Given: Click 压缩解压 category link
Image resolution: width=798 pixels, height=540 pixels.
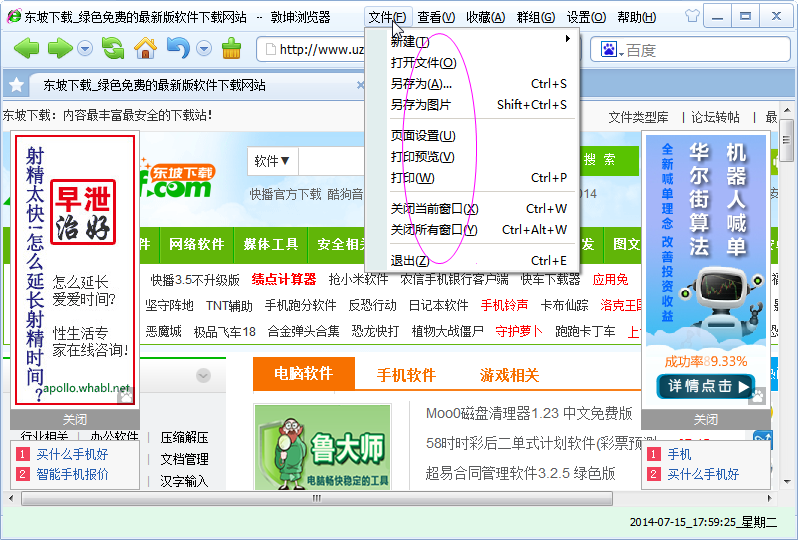Looking at the screenshot, I should pos(184,437).
